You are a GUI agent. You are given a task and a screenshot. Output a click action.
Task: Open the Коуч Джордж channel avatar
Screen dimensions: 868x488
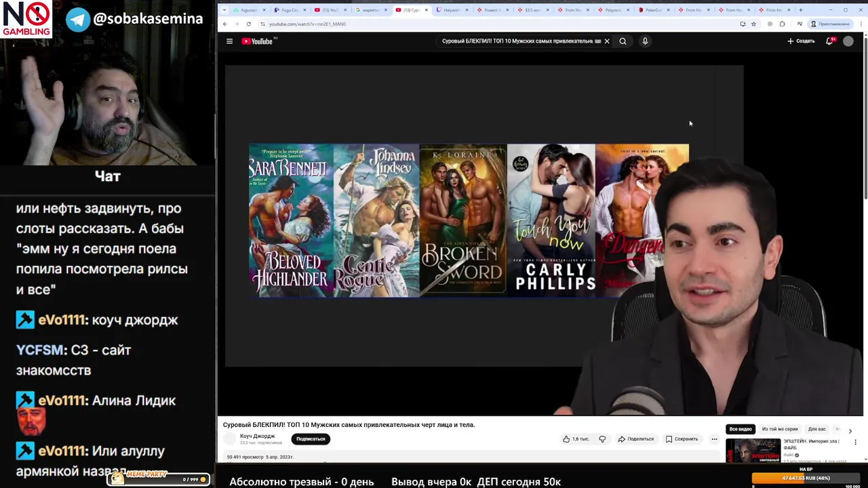[x=230, y=439]
